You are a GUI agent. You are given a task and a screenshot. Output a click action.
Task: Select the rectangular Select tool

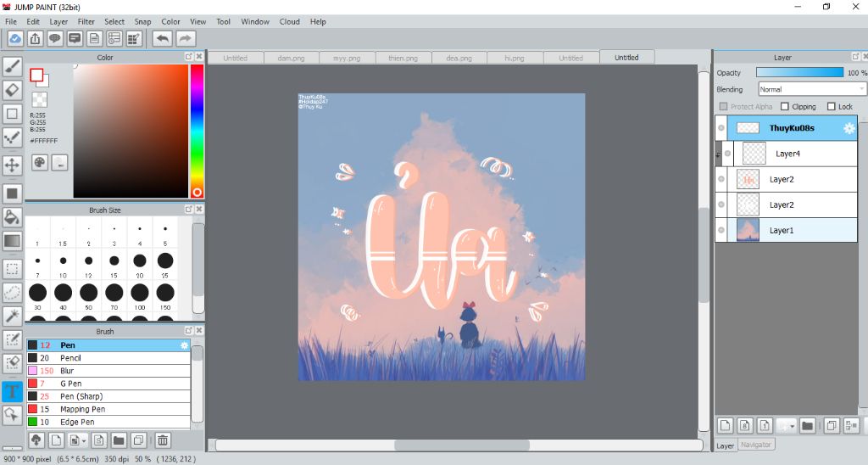point(12,269)
